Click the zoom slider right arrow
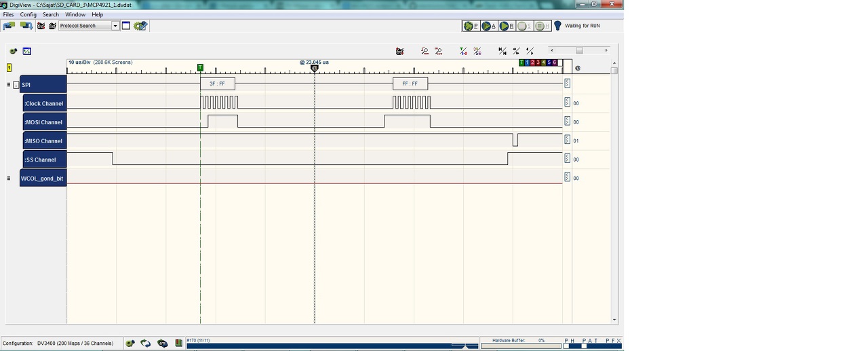868x351 pixels. click(606, 50)
